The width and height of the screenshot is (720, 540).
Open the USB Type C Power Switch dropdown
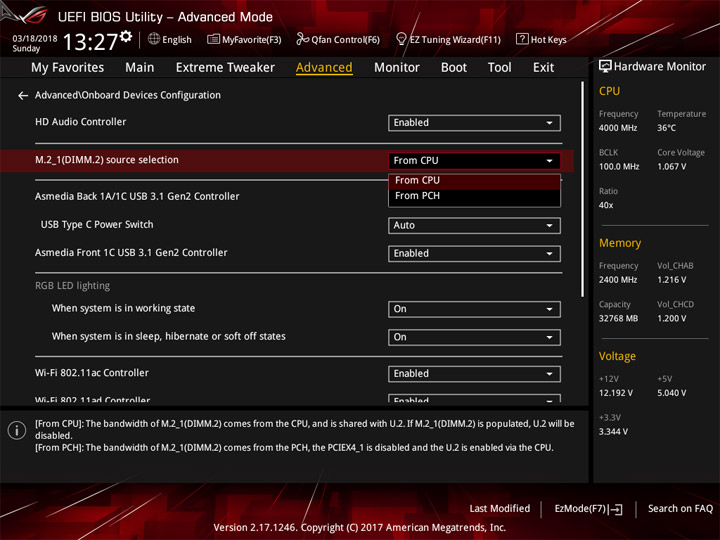474,225
